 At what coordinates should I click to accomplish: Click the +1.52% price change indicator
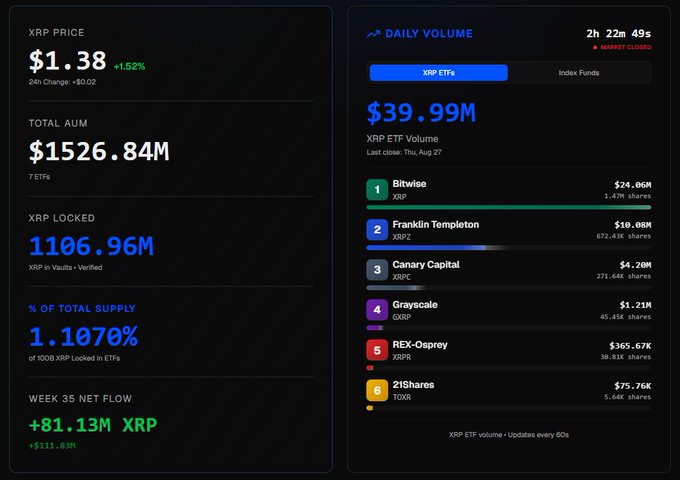tap(129, 66)
